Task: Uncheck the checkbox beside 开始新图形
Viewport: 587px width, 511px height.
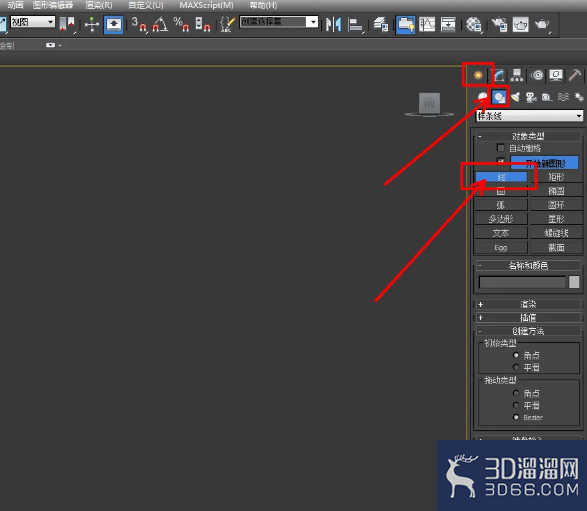Action: click(x=501, y=161)
